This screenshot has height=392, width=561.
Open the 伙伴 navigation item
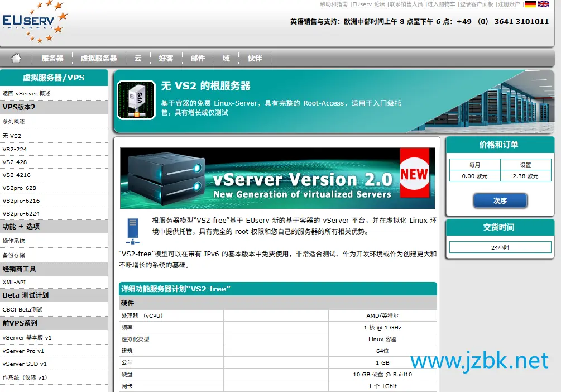255,58
